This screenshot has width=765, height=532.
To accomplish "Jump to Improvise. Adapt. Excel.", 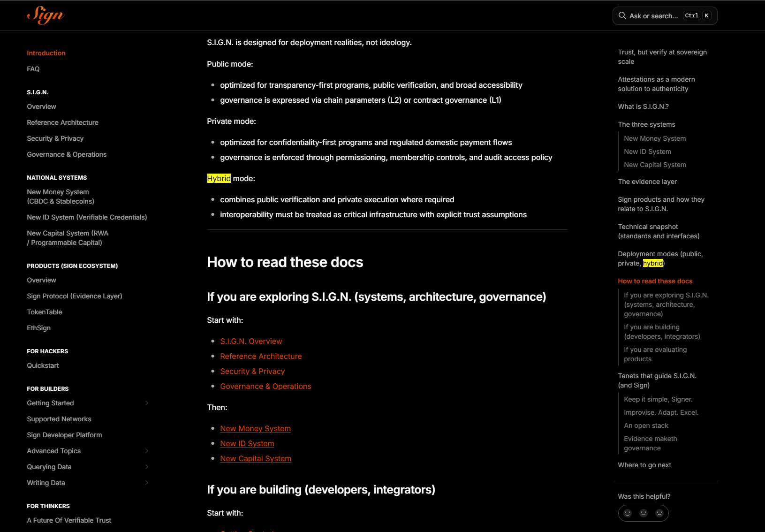I will pos(661,412).
